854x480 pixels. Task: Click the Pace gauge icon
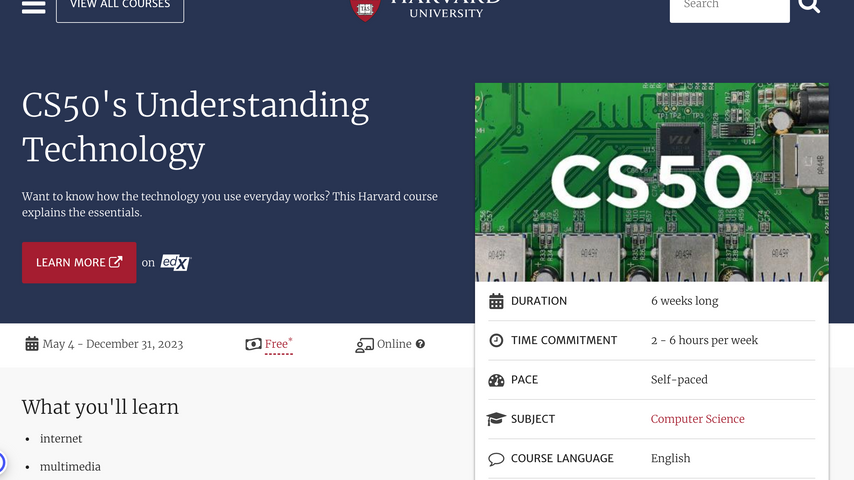tap(496, 380)
